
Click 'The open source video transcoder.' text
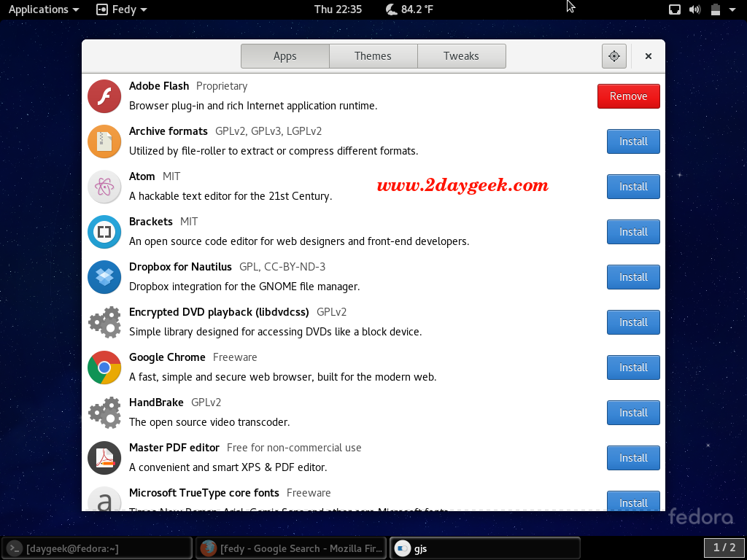pyautogui.click(x=209, y=422)
